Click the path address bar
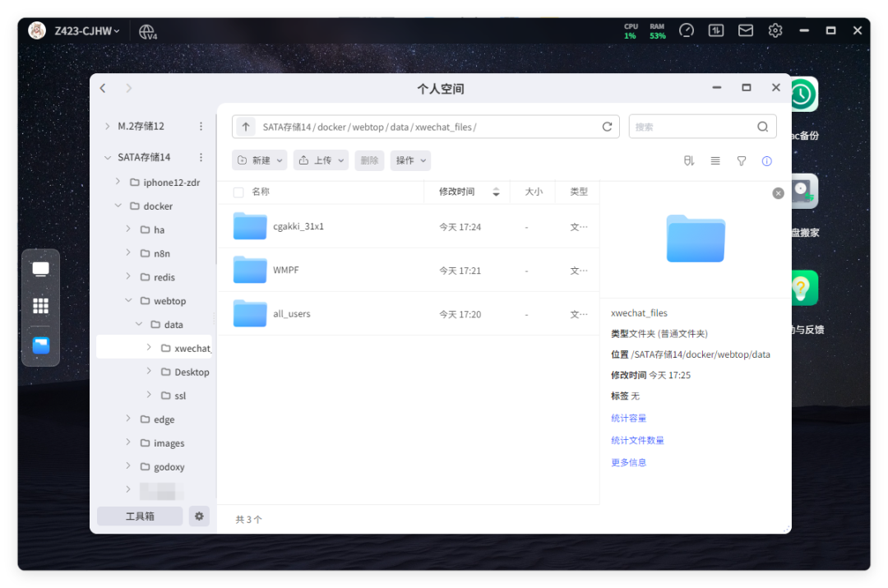 (426, 127)
